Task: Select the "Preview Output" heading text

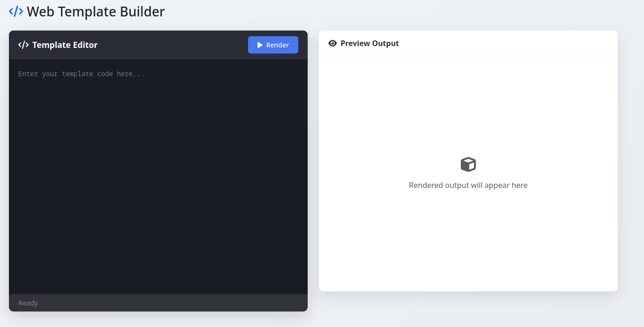Action: pyautogui.click(x=370, y=43)
